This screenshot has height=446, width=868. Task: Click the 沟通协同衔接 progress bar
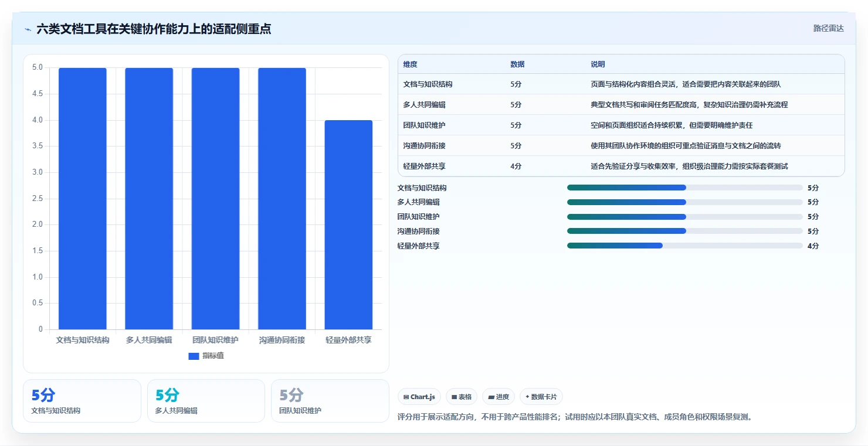(x=685, y=231)
